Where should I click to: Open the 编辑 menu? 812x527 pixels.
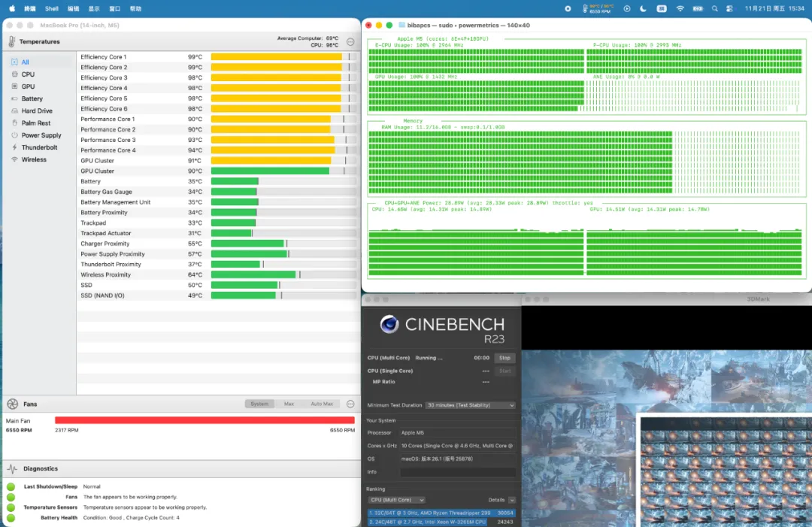click(73, 8)
